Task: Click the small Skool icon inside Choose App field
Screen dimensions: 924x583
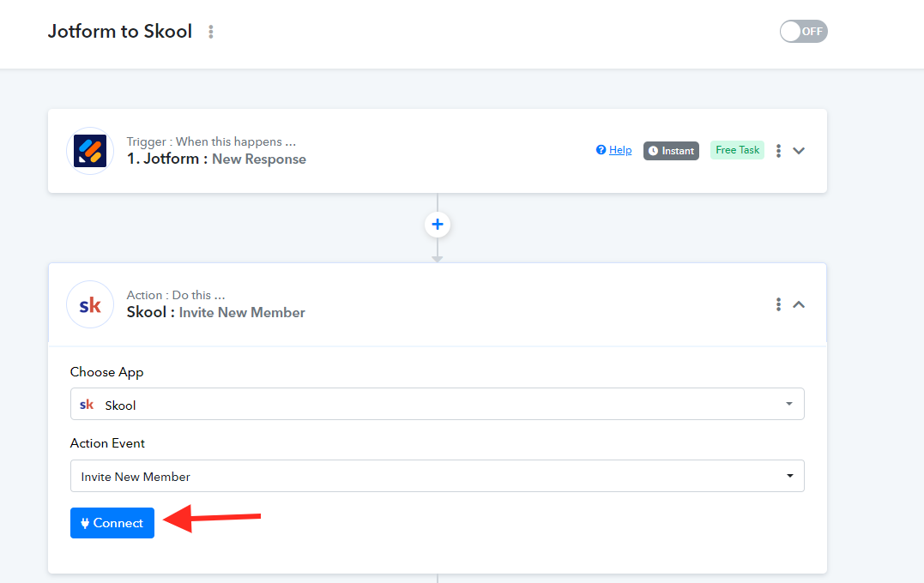Action: tap(87, 405)
